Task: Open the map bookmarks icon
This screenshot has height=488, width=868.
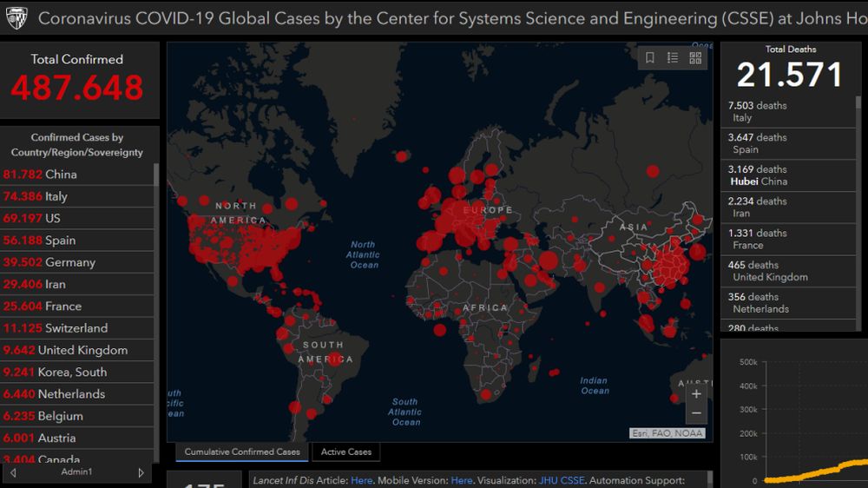Action: pyautogui.click(x=650, y=58)
